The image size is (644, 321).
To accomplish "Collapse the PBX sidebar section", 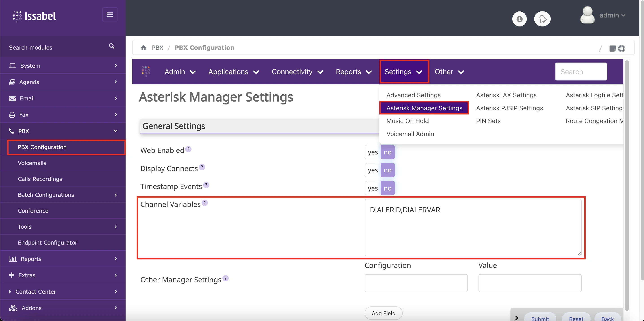I will [x=24, y=131].
